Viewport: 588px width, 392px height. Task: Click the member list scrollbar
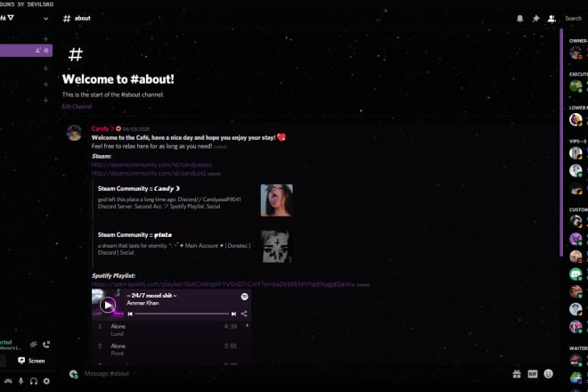(x=561, y=143)
